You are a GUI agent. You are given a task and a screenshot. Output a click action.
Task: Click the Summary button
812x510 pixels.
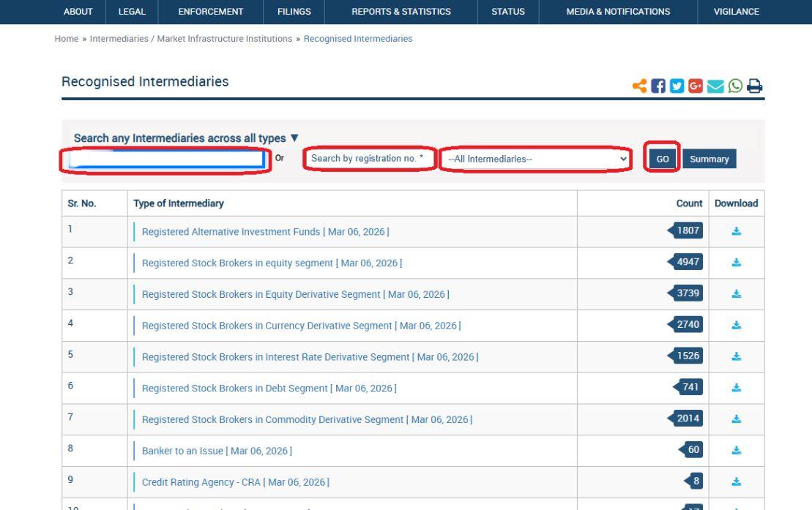coord(709,159)
